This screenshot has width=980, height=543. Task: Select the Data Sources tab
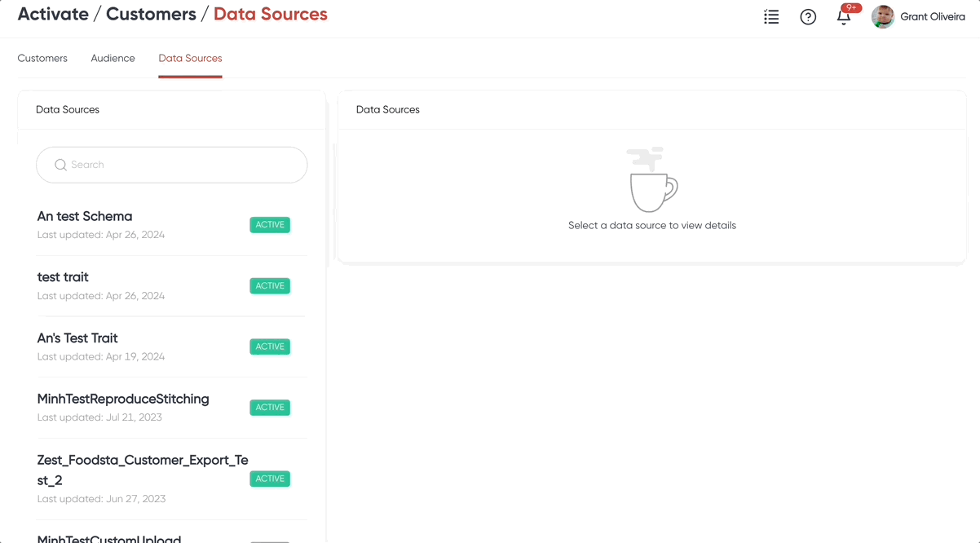190,58
